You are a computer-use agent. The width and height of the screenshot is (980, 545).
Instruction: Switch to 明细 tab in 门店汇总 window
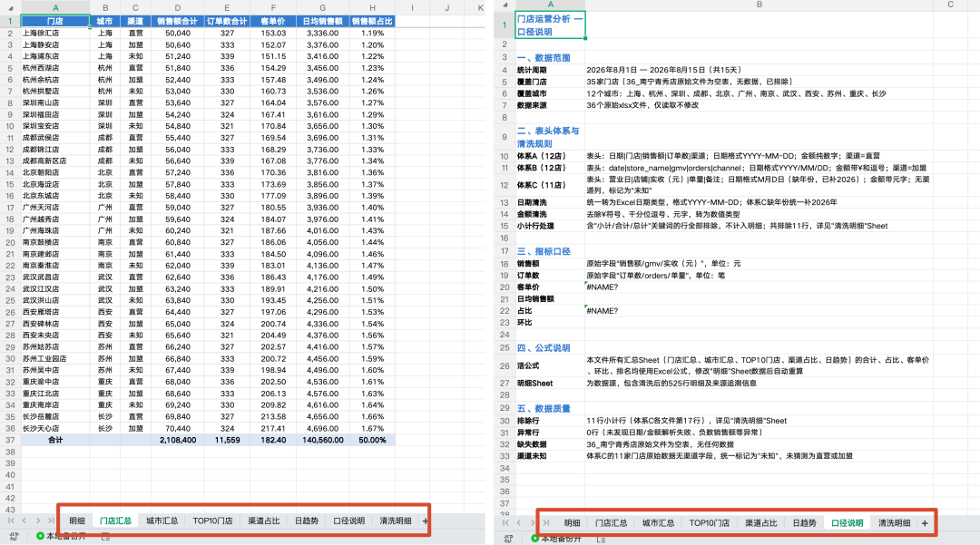77,521
